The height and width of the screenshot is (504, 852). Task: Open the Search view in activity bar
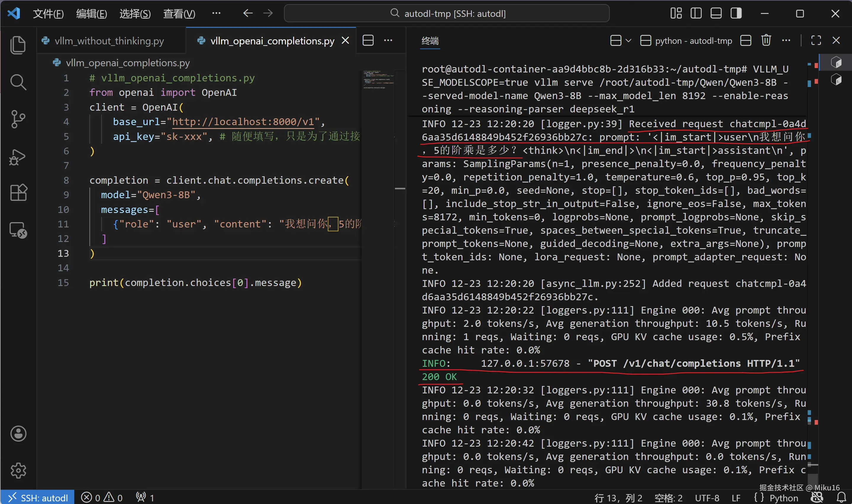click(18, 82)
